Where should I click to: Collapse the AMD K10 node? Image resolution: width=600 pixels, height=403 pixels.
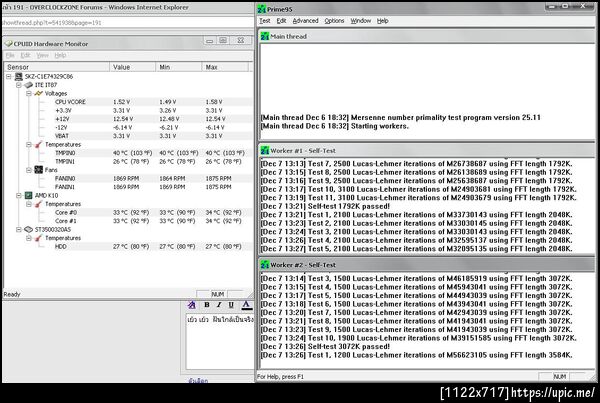[x=18, y=195]
